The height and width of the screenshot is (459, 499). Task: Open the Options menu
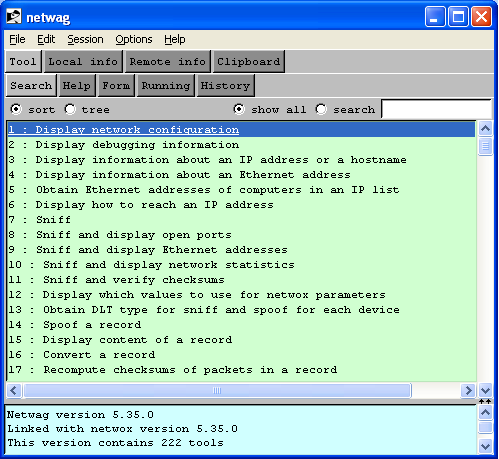[134, 39]
